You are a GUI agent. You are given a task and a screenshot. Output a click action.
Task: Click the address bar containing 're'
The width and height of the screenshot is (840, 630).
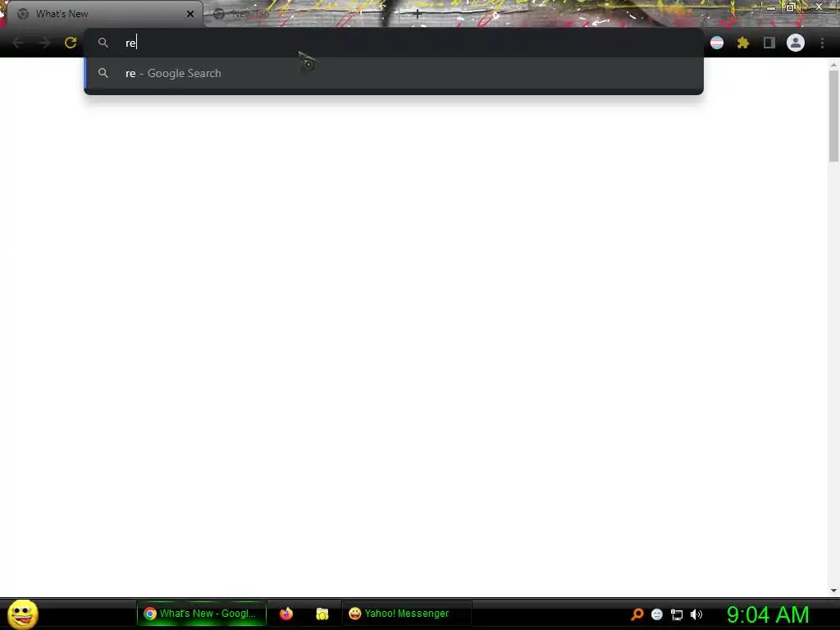coord(394,43)
